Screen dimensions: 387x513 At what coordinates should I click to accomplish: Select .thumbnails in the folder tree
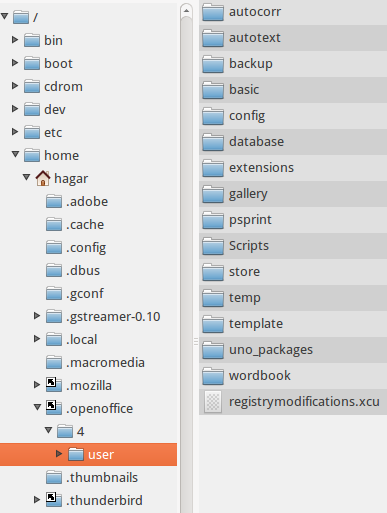click(102, 477)
